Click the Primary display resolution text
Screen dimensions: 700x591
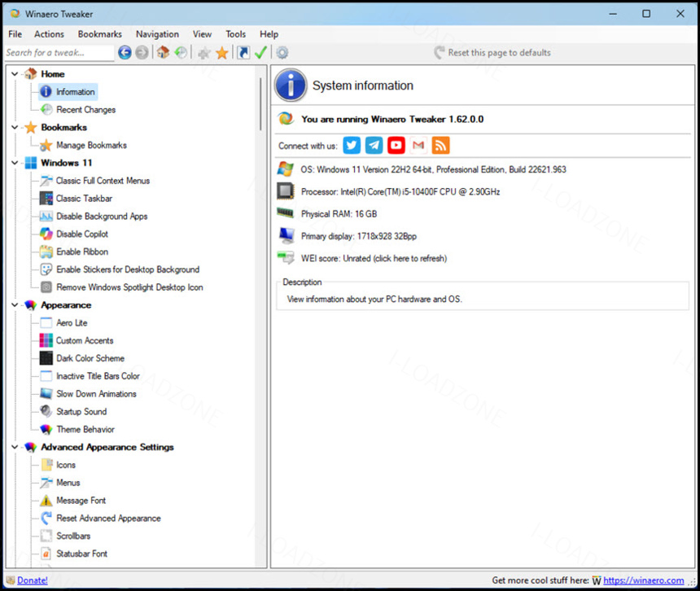point(359,237)
